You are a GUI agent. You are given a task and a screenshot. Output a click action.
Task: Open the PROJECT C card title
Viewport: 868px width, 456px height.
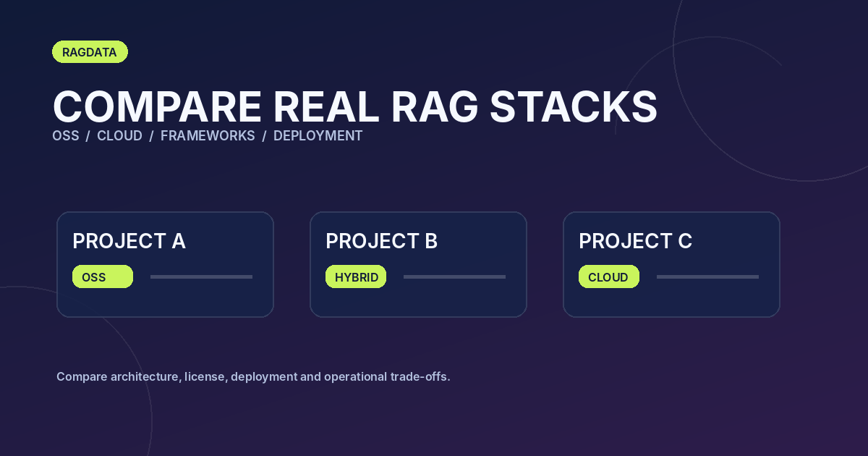pos(635,241)
